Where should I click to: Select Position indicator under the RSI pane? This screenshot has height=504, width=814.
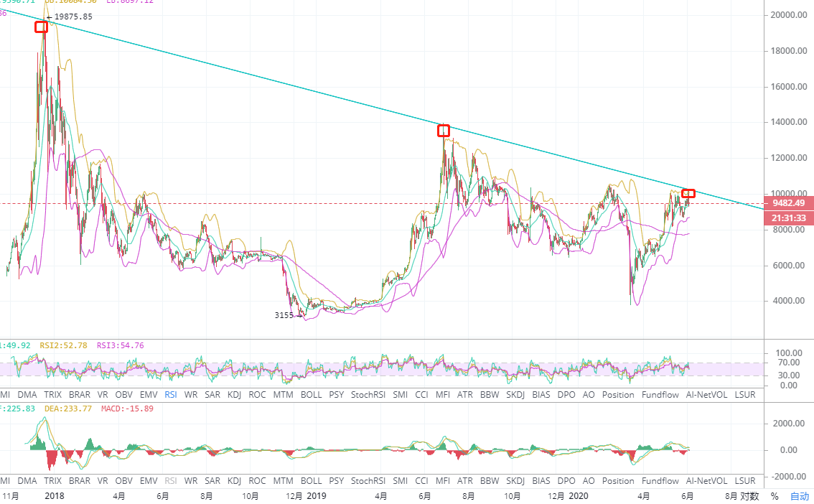point(618,394)
